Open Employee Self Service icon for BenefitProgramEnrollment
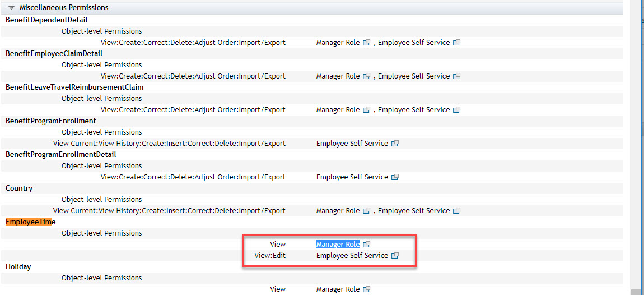Image resolution: width=644 pixels, height=295 pixels. 395,144
